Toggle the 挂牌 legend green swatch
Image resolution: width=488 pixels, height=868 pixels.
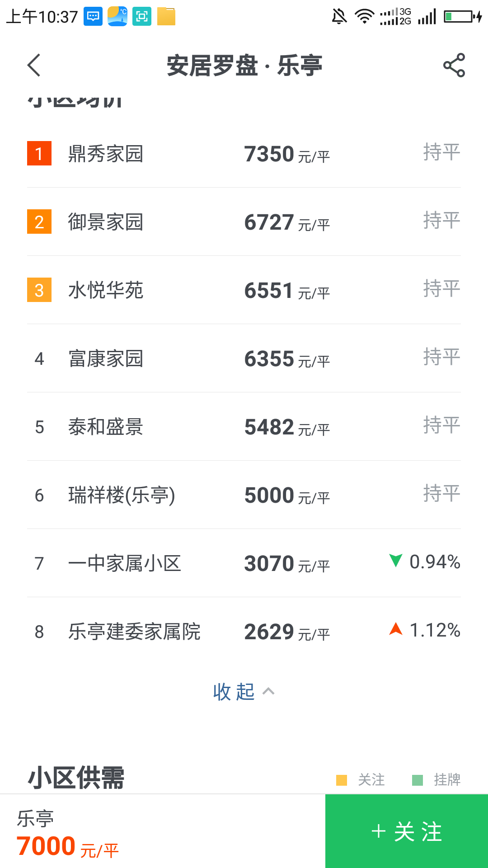click(418, 780)
